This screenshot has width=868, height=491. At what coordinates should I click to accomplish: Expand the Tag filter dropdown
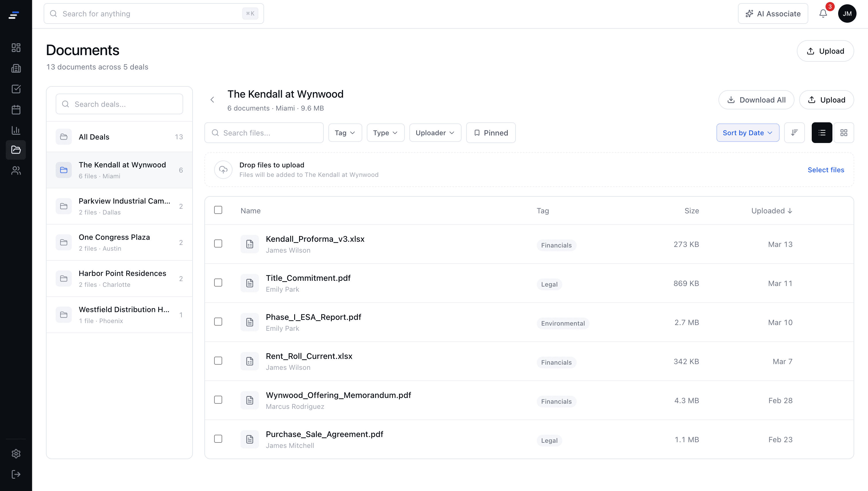[x=345, y=133]
